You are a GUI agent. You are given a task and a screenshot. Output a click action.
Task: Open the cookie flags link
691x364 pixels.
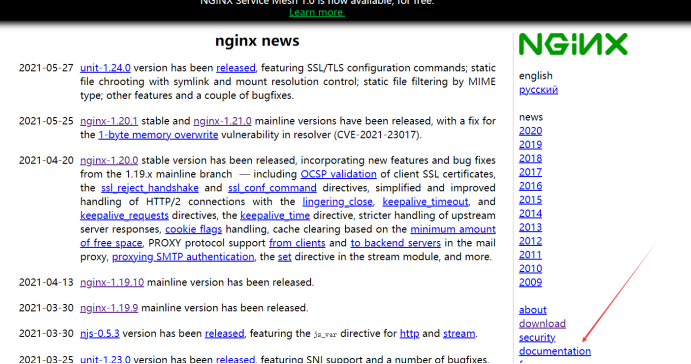tap(193, 229)
